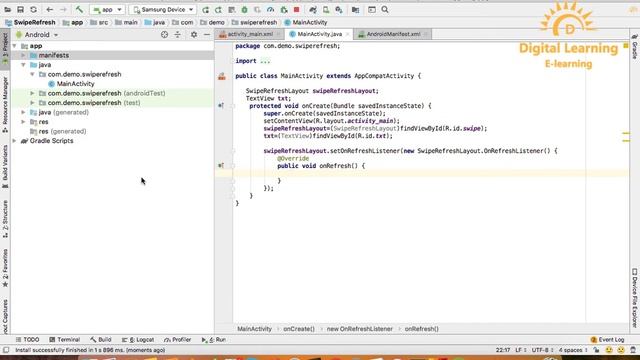Viewport: 640px width, 360px height.
Task: Expand the manifests folder
Action: click(x=23, y=55)
